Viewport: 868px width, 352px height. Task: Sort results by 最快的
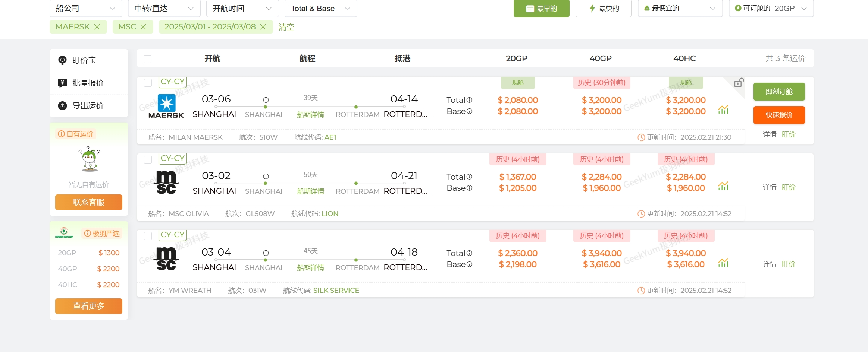(x=603, y=8)
